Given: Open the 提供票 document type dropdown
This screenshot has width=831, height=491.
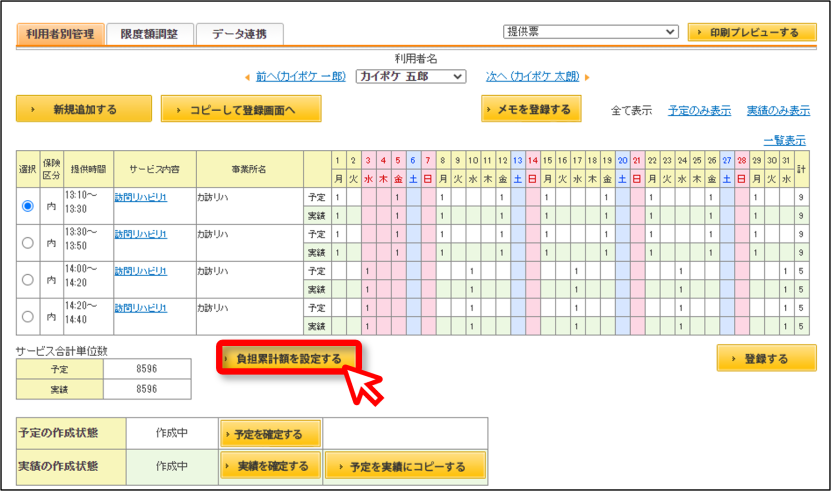Looking at the screenshot, I should 590,32.
